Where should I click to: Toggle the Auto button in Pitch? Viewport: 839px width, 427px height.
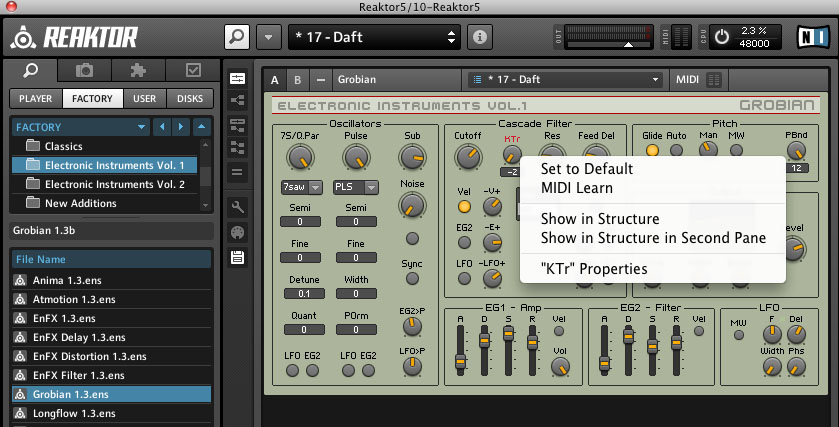676,150
